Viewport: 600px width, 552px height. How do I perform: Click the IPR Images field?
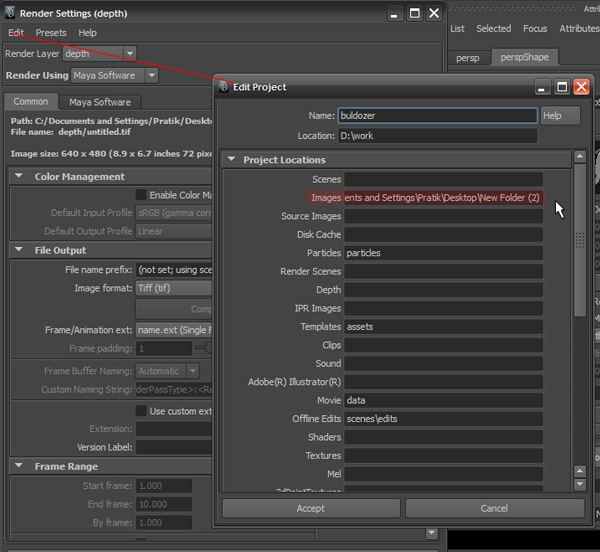[x=443, y=308]
